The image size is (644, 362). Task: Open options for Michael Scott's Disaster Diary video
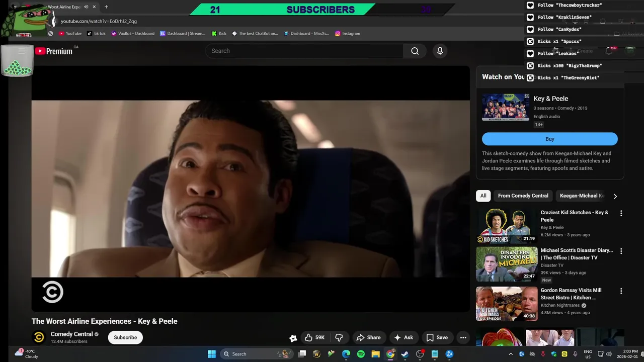(621, 251)
